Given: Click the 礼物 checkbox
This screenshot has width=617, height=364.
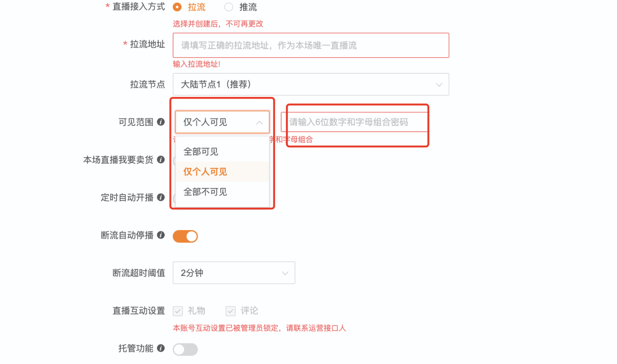Looking at the screenshot, I should pos(178,311).
